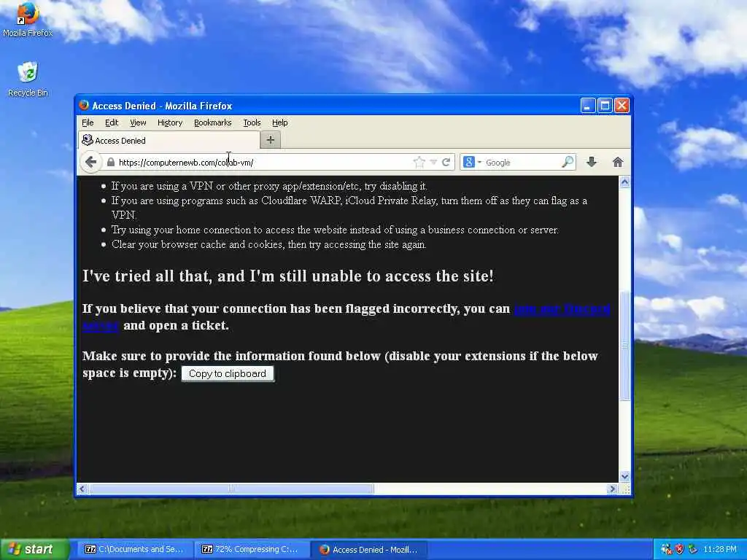Click the red shield security tray icon
Viewport: 747px width, 560px height.
[x=679, y=549]
